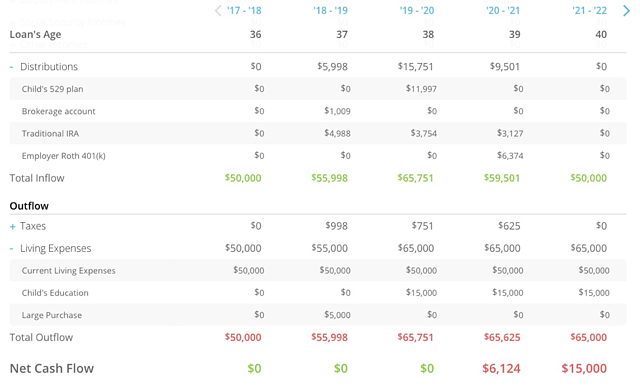Click the Brokerage account row label
Screen dimensions: 640x390
58,111
